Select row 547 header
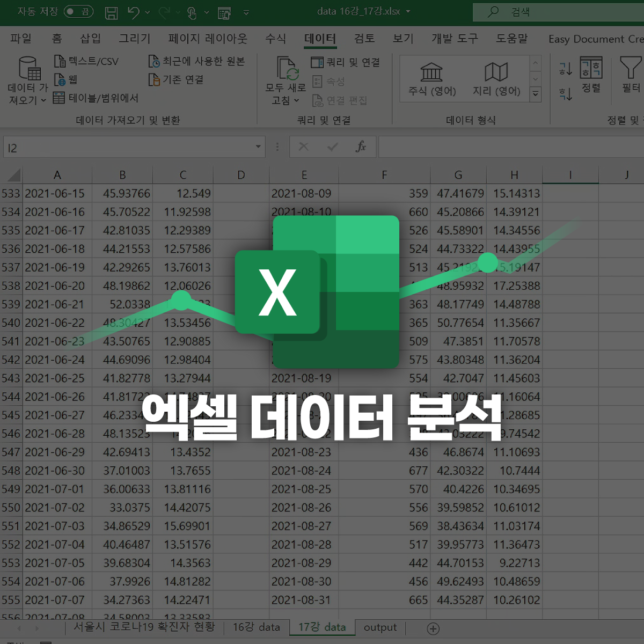 click(11, 452)
